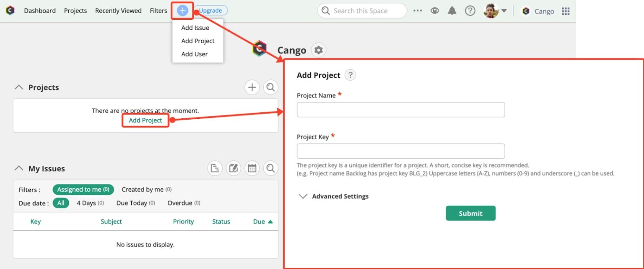Image resolution: width=644 pixels, height=269 pixels.
Task: Click inside the Project Key input field
Action: point(400,151)
